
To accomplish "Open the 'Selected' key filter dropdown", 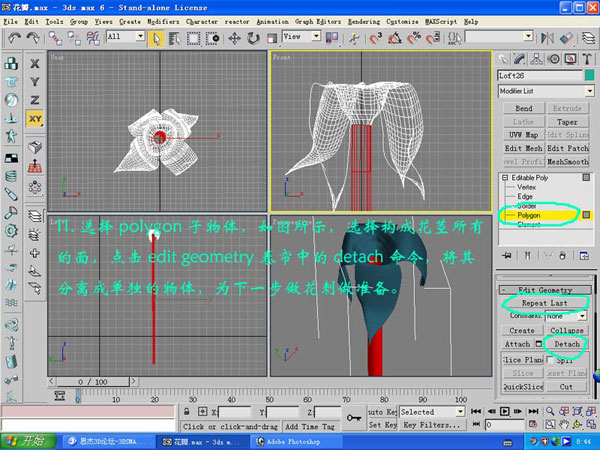I will click(460, 412).
